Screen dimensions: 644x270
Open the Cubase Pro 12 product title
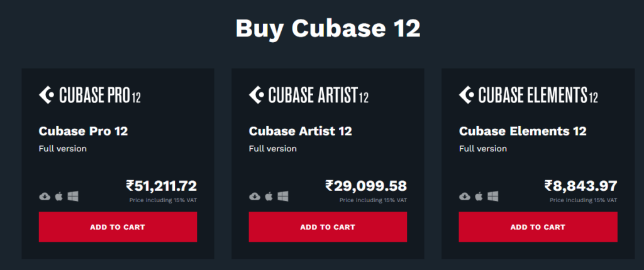pos(84,131)
